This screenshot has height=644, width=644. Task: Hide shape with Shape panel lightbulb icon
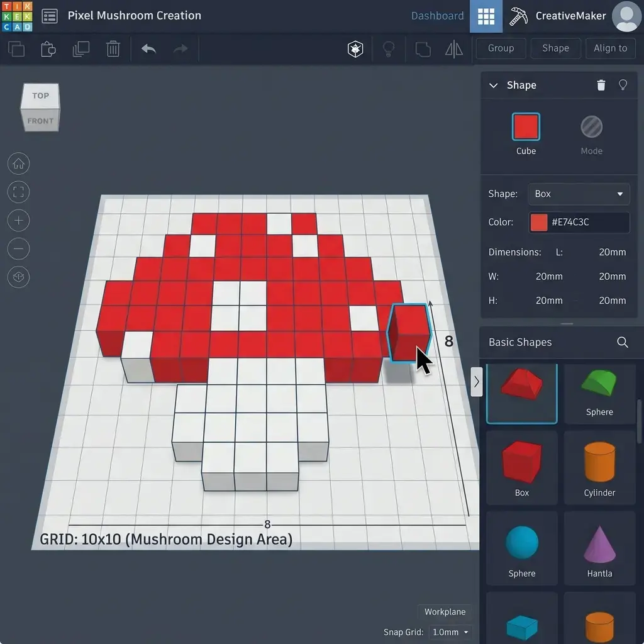point(623,85)
